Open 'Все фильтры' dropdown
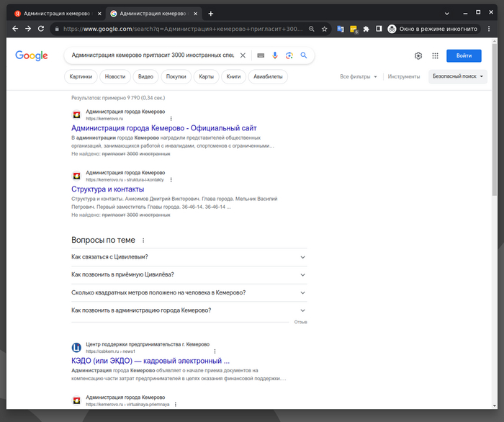The image size is (504, 422). click(x=359, y=76)
